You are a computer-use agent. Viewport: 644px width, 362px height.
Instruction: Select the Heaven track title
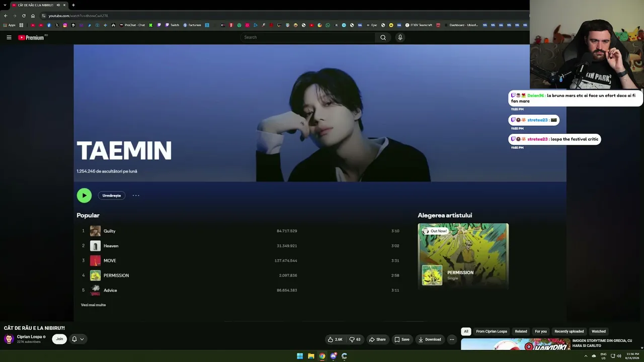click(111, 246)
